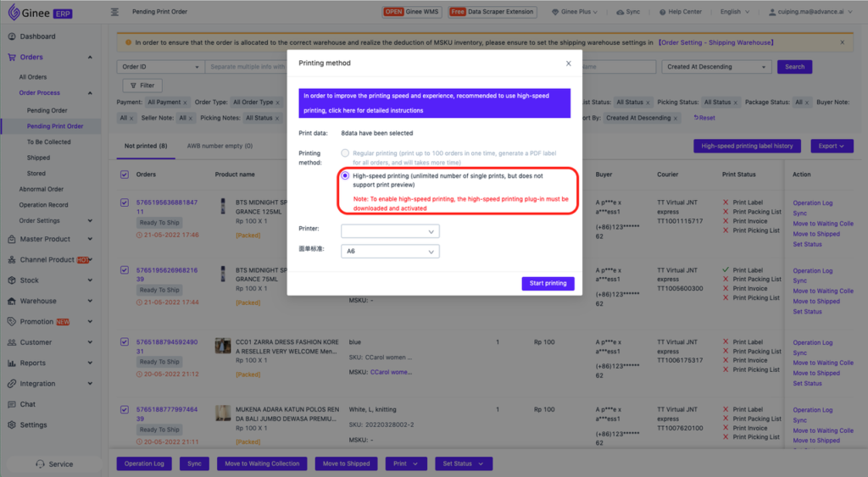Click Settings gear icon in sidebar
Screen dimensions: 868x477
[12, 425]
